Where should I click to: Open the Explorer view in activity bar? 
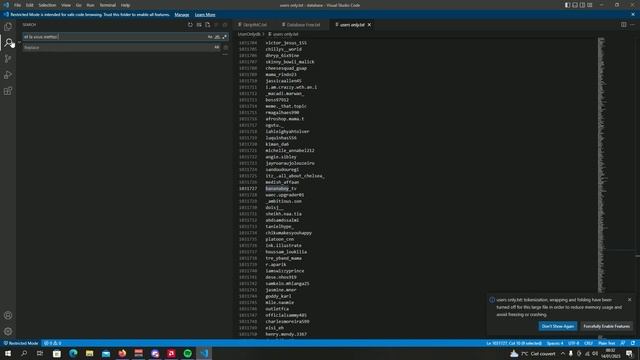tap(8, 27)
